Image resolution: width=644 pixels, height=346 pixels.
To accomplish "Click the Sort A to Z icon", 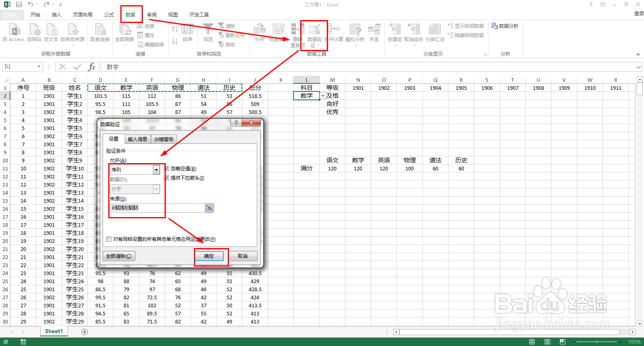I will click(175, 29).
